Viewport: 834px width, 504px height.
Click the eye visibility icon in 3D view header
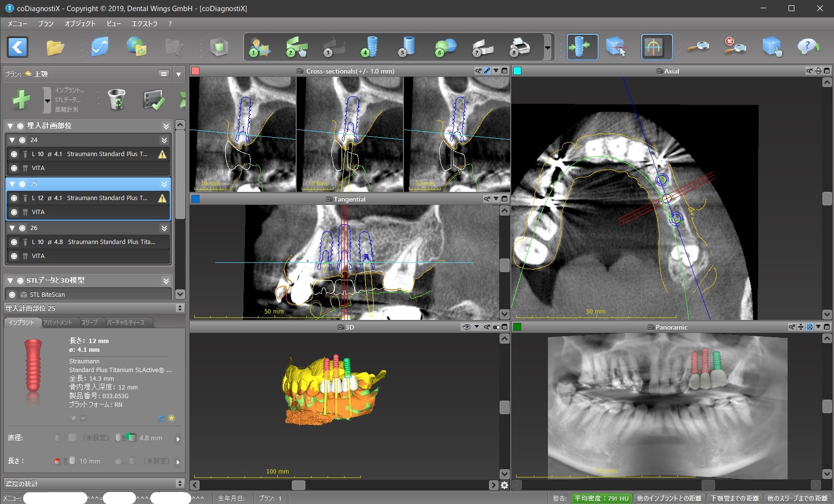466,327
